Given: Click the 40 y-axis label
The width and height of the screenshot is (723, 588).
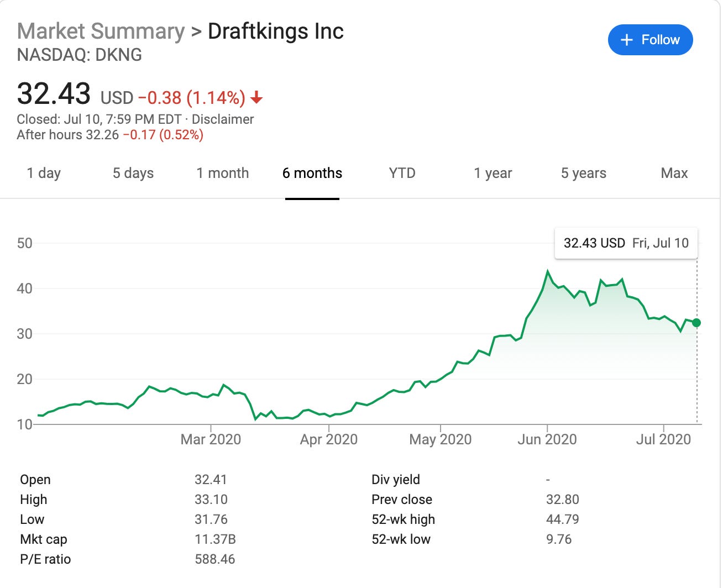Looking at the screenshot, I should [25, 288].
